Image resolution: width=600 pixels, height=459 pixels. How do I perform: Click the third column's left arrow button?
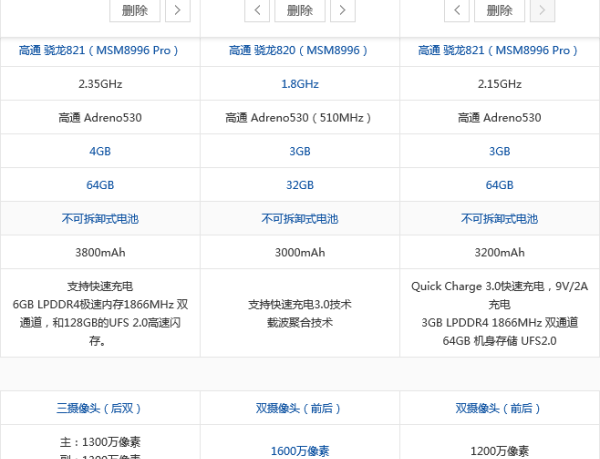tap(457, 10)
